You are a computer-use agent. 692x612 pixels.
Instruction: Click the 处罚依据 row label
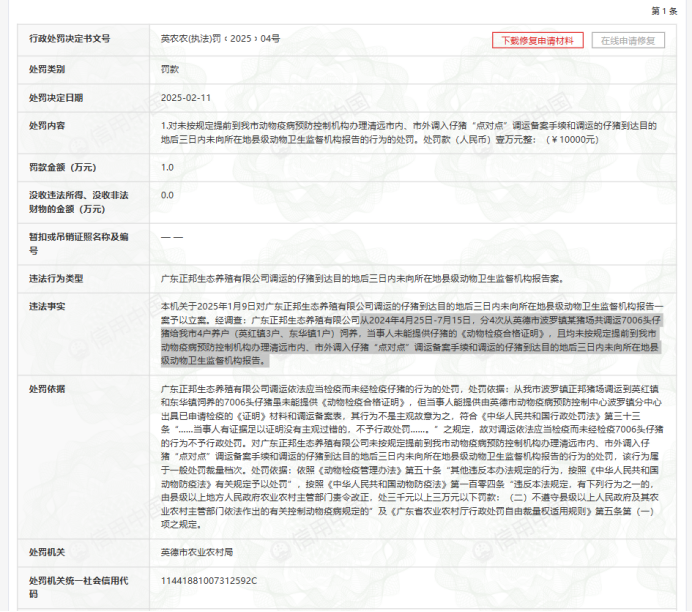coord(47,389)
